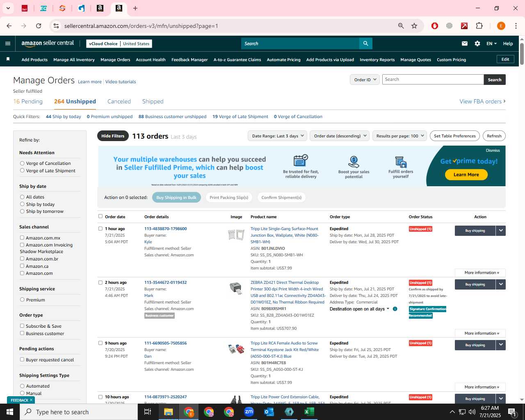Open Automate Pricing in navigation bar
This screenshot has width=525, height=420.
pyautogui.click(x=283, y=59)
